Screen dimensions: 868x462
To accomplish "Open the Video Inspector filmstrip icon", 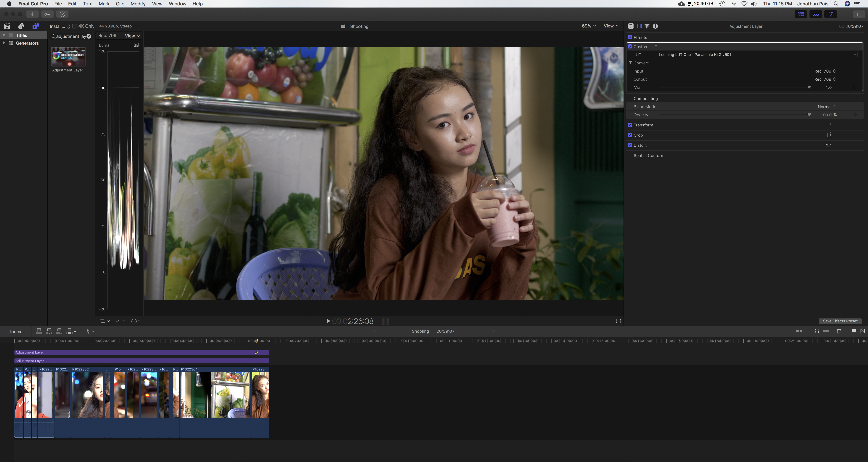I will 639,26.
